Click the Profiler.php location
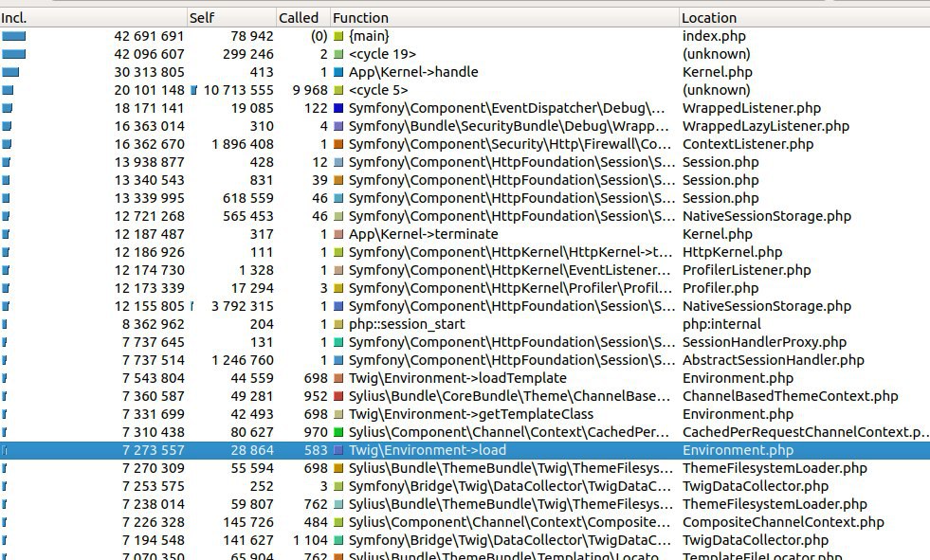Viewport: 930px width, 560px height. (x=720, y=288)
